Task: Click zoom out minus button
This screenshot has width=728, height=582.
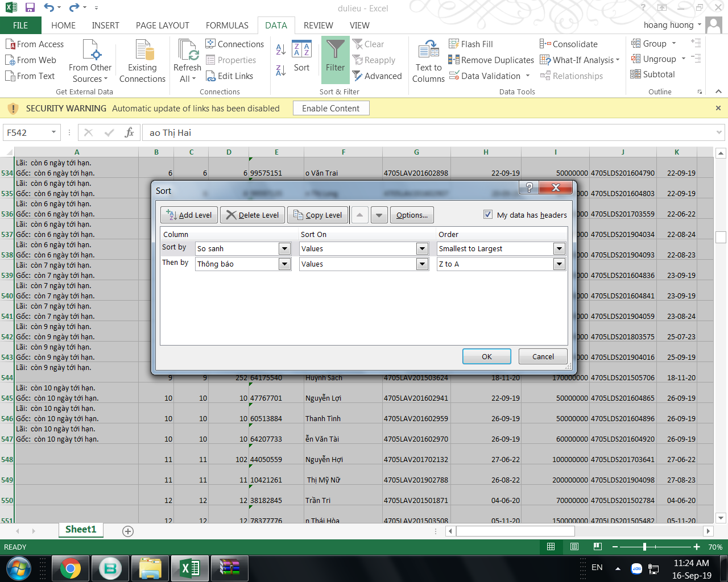Action: (x=615, y=547)
